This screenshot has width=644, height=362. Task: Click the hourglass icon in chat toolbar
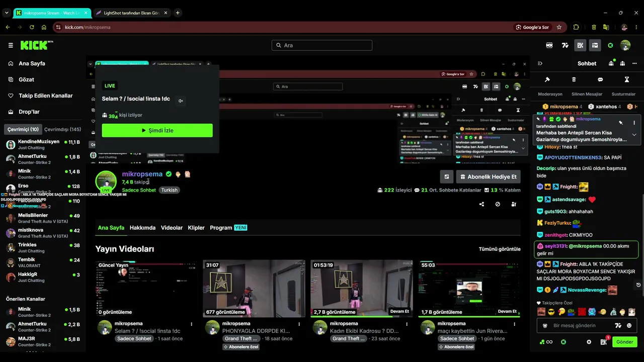(x=626, y=79)
